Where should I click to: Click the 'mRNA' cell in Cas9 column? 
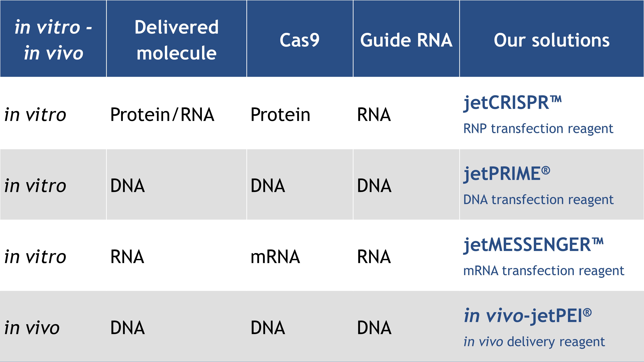[275, 257]
